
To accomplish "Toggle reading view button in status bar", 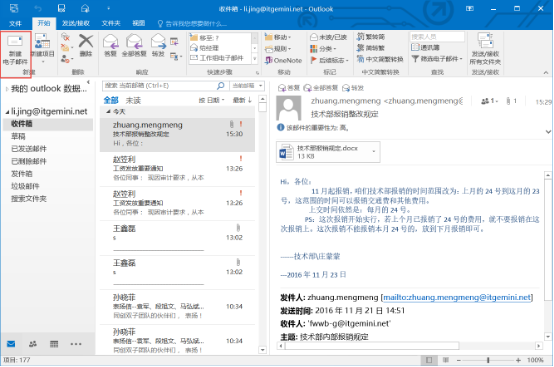I will (446, 360).
